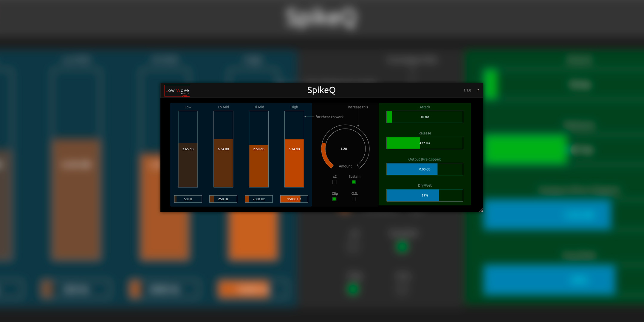Image resolution: width=644 pixels, height=322 pixels.
Task: Enable the O.S. oversampling checkbox
Action: point(354,199)
